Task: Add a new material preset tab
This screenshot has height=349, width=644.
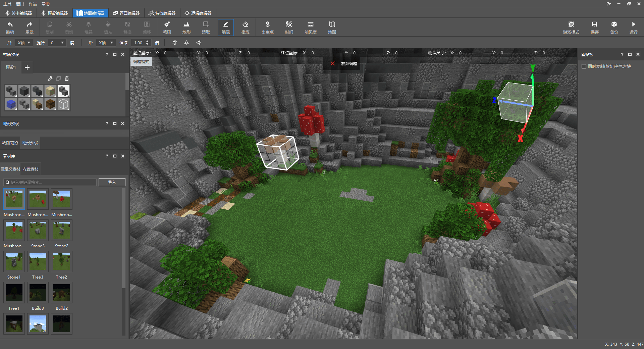Action: click(27, 67)
